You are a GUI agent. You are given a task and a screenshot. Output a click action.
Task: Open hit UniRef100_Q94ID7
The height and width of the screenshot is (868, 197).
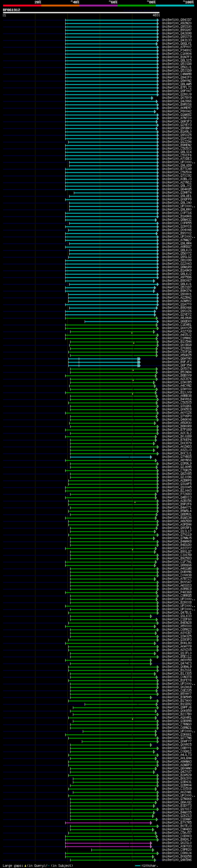(x=177, y=20)
